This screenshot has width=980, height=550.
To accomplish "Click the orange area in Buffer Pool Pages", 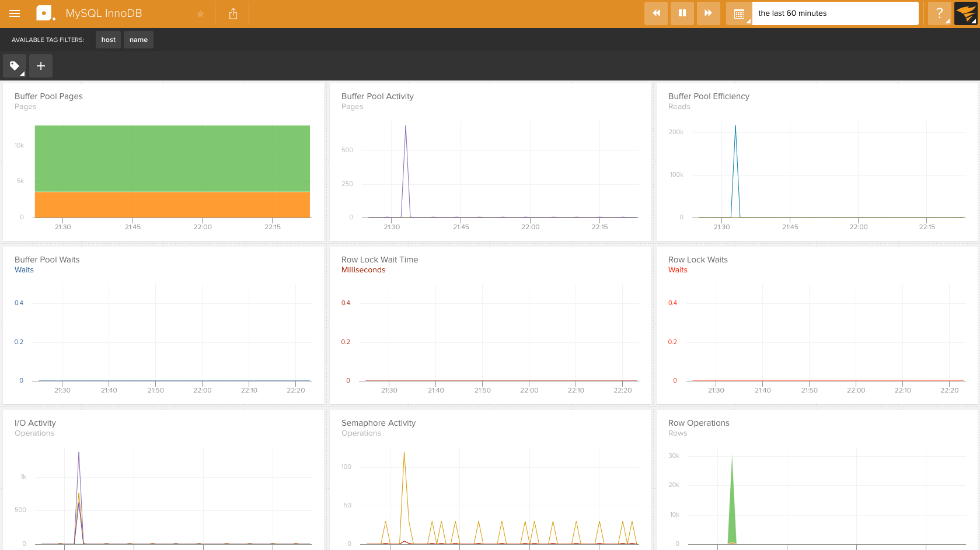I will click(x=172, y=205).
